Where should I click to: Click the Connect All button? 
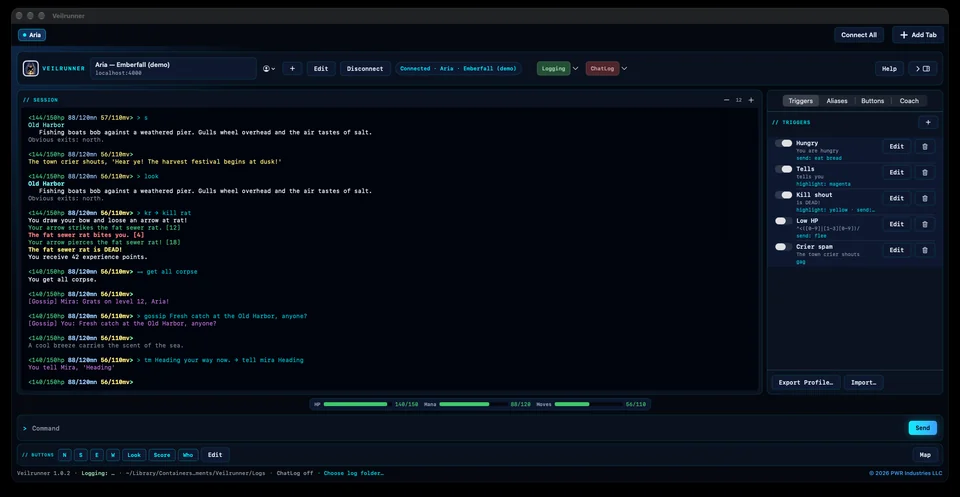(x=859, y=35)
